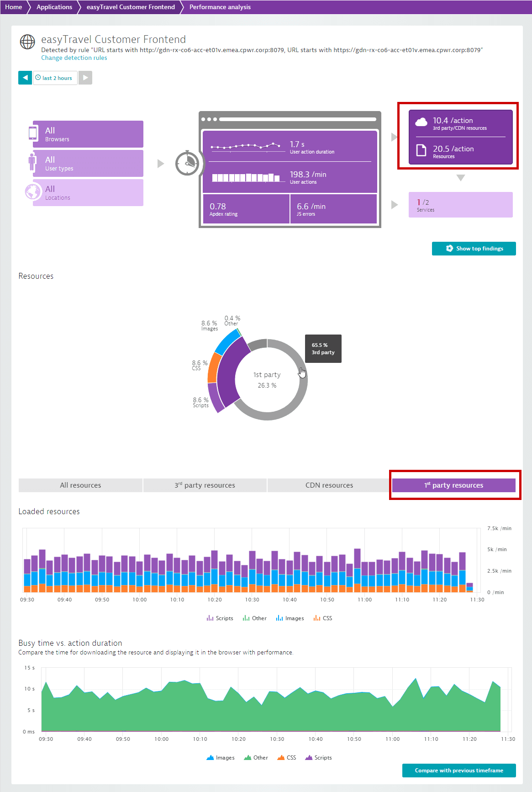Open the 0.78 Apdex rating tile

coord(246,209)
